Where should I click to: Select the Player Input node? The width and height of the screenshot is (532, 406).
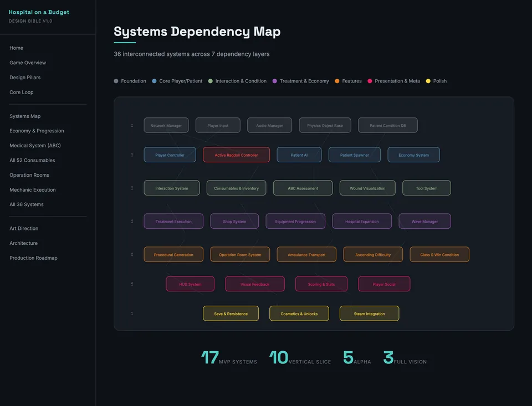218,126
